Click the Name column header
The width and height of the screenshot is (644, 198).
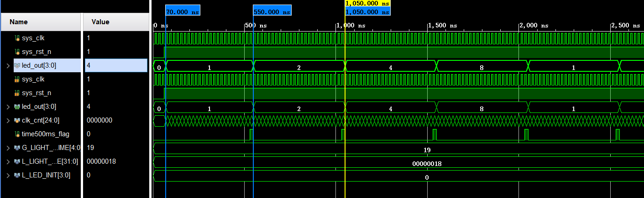[x=19, y=22]
